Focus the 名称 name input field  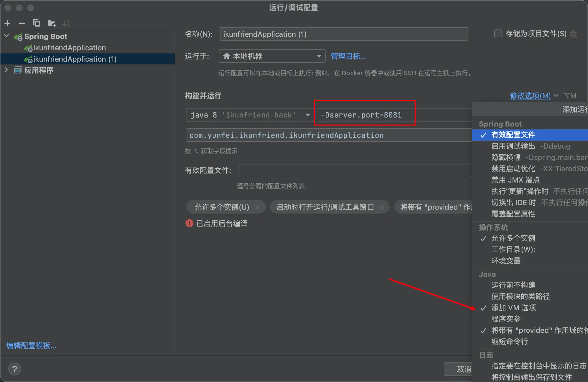click(x=344, y=34)
